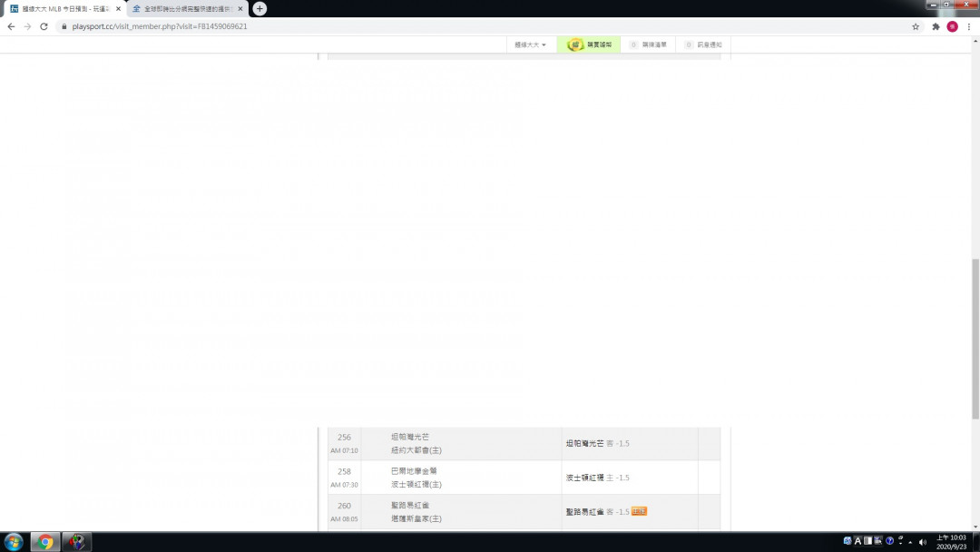Click the blue help question mark tray icon
The image size is (980, 552).
[x=889, y=541]
